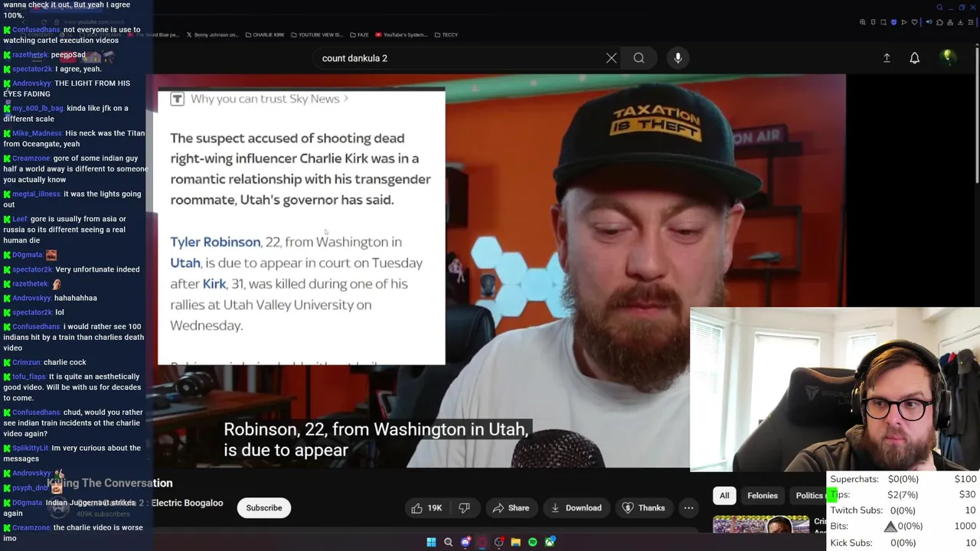Screen dimensions: 980x551
Task: Open the Benny Johnson X bookmark
Action: pyautogui.click(x=213, y=34)
